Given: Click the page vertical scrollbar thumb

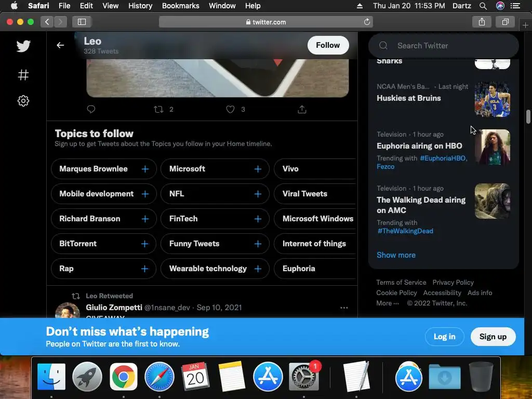Looking at the screenshot, I should click(528, 117).
